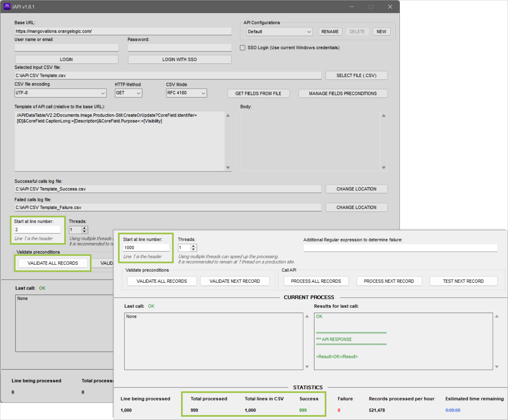
Task: Open the HTTP Method dropdown
Action: click(x=128, y=93)
